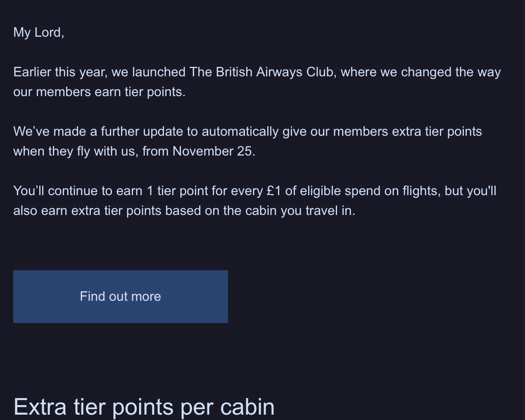Click the "£1" amount

pyautogui.click(x=274, y=191)
